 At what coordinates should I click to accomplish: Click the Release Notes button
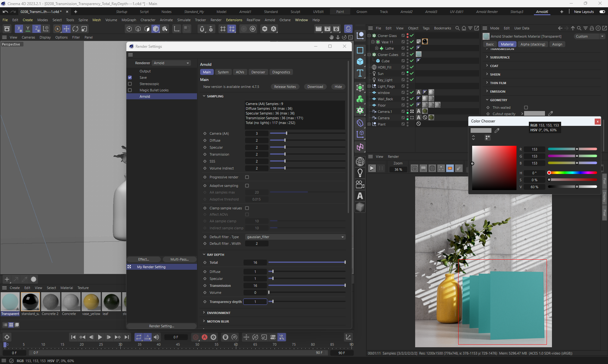point(285,87)
